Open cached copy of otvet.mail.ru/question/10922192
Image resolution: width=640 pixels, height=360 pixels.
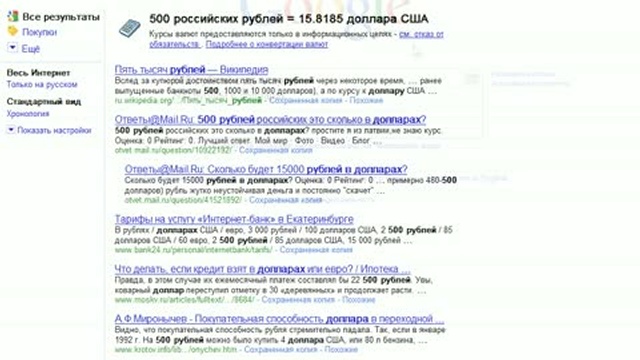tap(276, 150)
